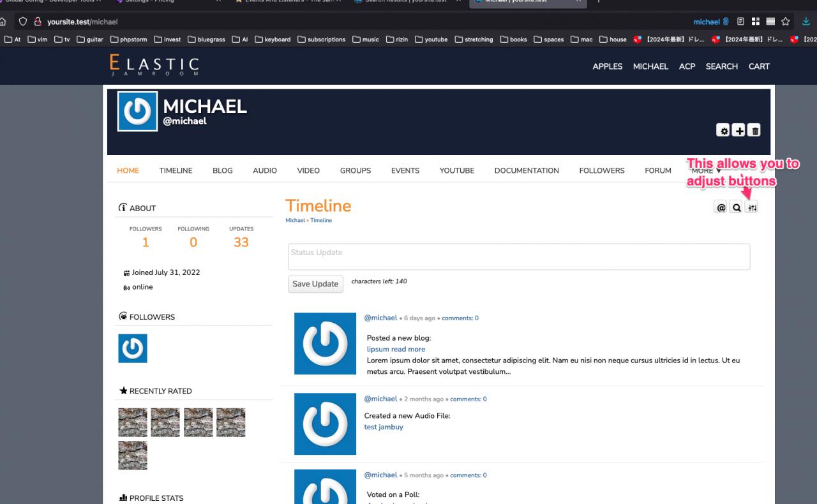Click the Elastic Jamroom logo
Image resolution: width=817 pixels, height=504 pixels.
pyautogui.click(x=154, y=66)
